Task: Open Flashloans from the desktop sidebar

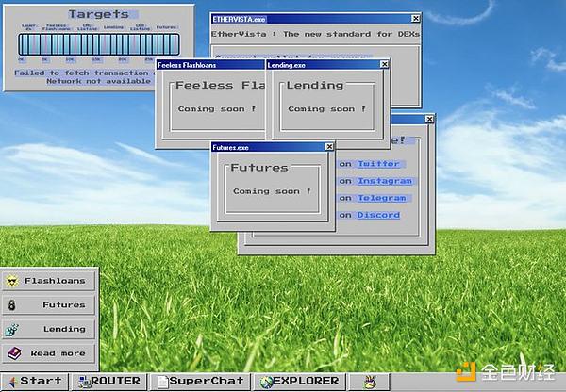Action: [x=48, y=281]
